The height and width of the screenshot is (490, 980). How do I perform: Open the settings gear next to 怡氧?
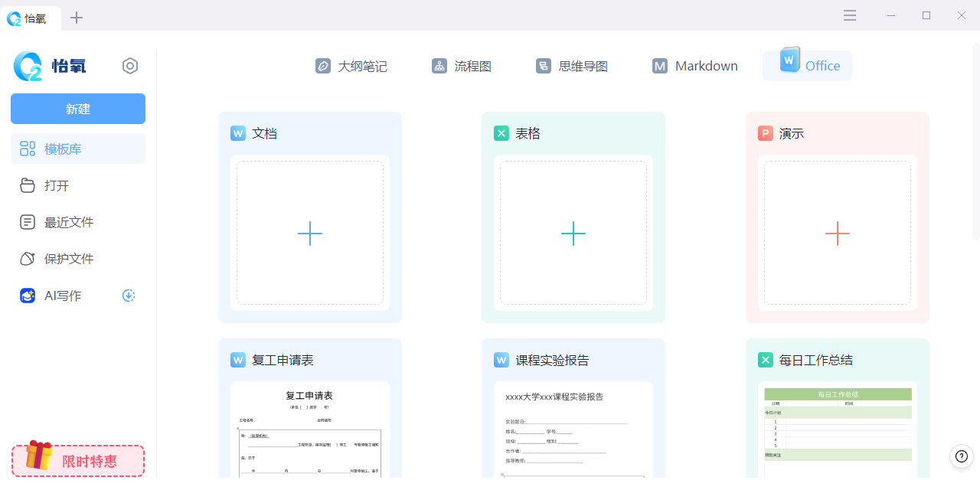coord(130,66)
